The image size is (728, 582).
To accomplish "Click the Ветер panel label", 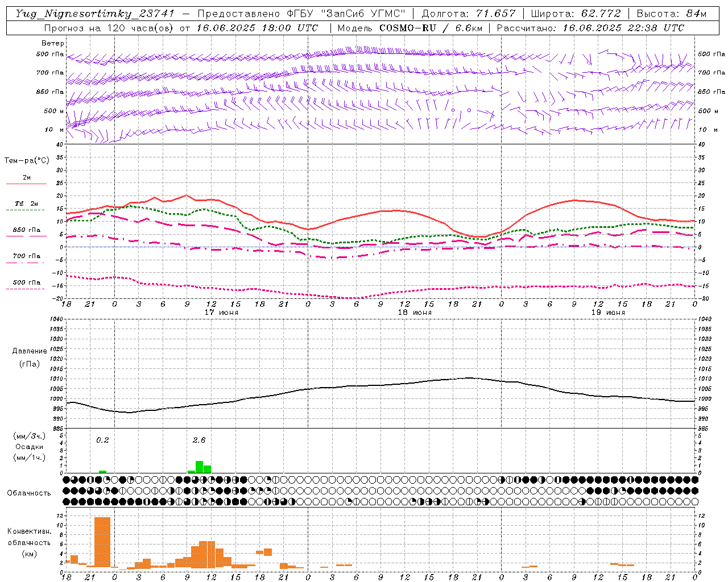I will (53, 43).
